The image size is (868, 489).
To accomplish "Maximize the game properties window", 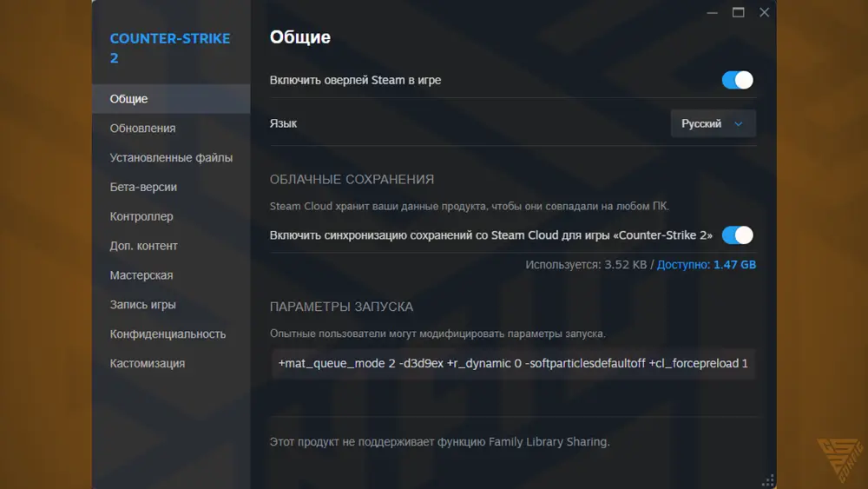I will click(738, 13).
